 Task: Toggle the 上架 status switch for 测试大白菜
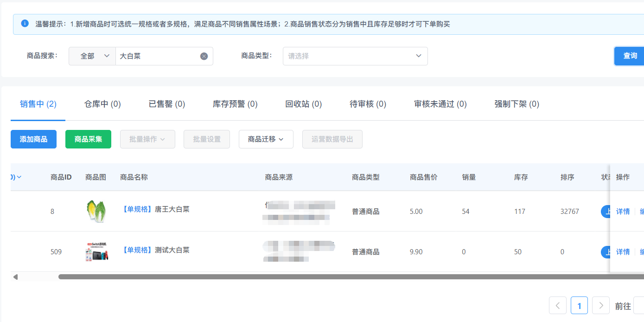click(x=605, y=252)
